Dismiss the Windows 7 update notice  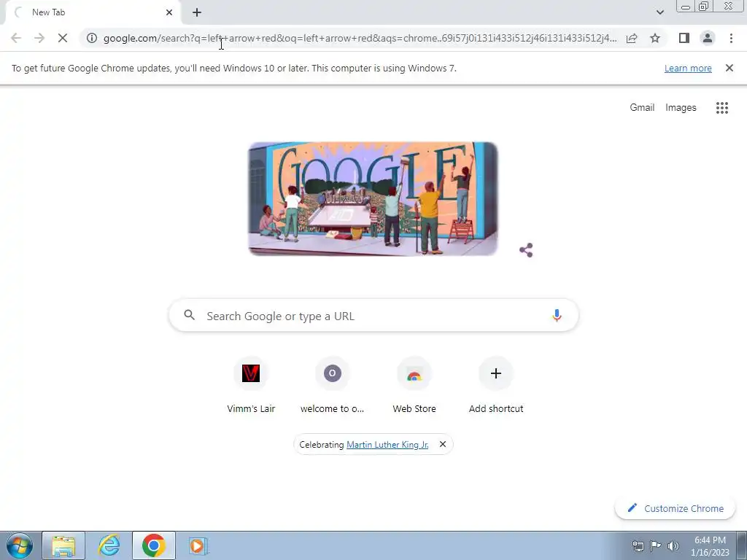click(x=729, y=68)
